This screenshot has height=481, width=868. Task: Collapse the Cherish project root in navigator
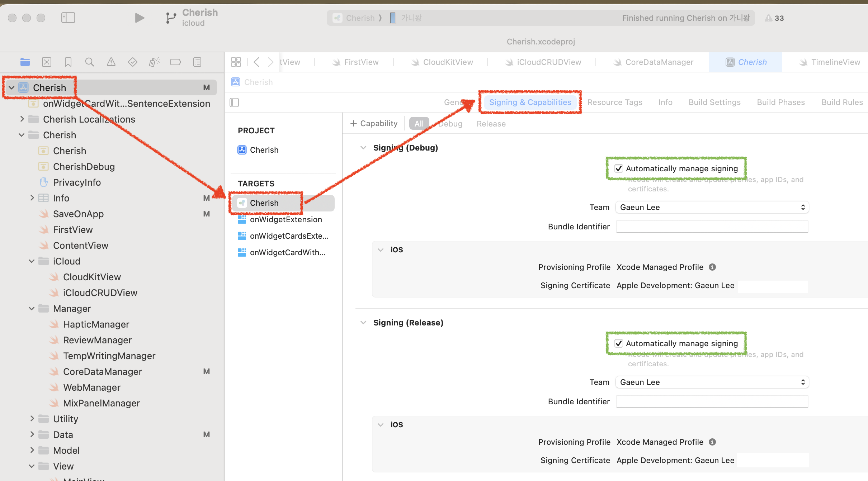point(12,87)
